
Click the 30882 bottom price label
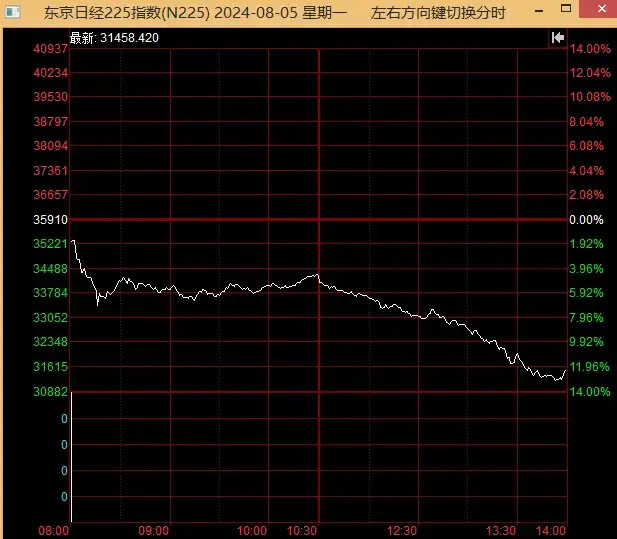point(50,392)
